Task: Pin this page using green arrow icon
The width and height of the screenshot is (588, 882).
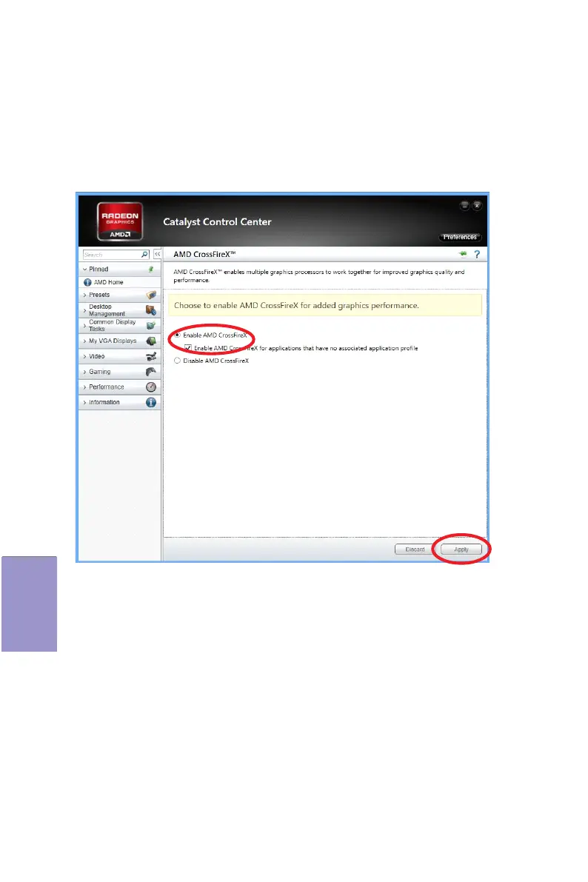Action: point(463,254)
